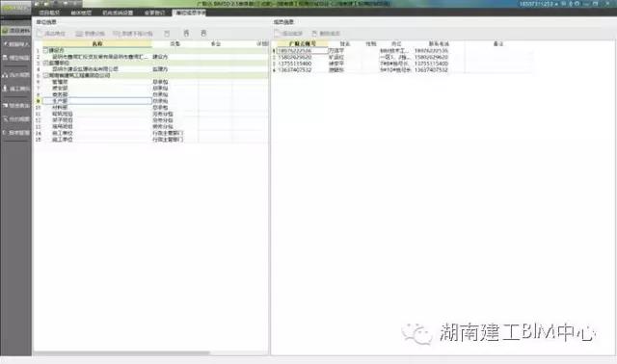Image resolution: width=617 pixels, height=364 pixels.
Task: Switch to the 单体楼层 tab
Action: tap(81, 13)
